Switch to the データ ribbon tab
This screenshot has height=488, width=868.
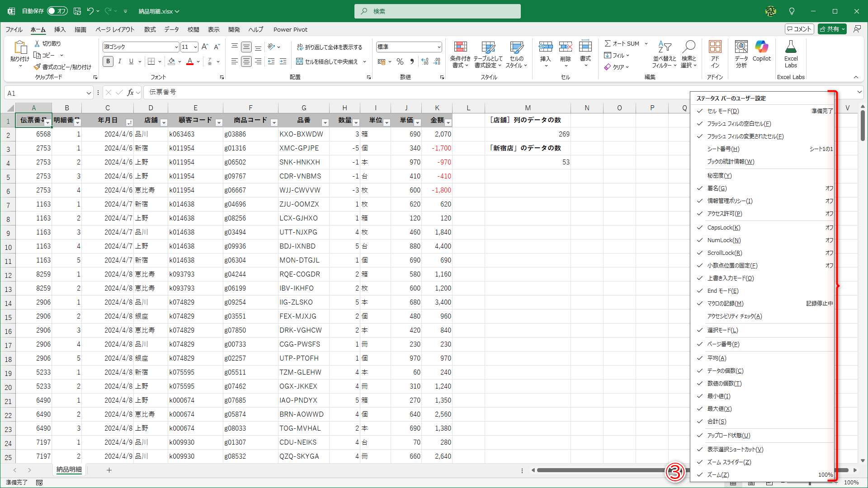pos(171,29)
